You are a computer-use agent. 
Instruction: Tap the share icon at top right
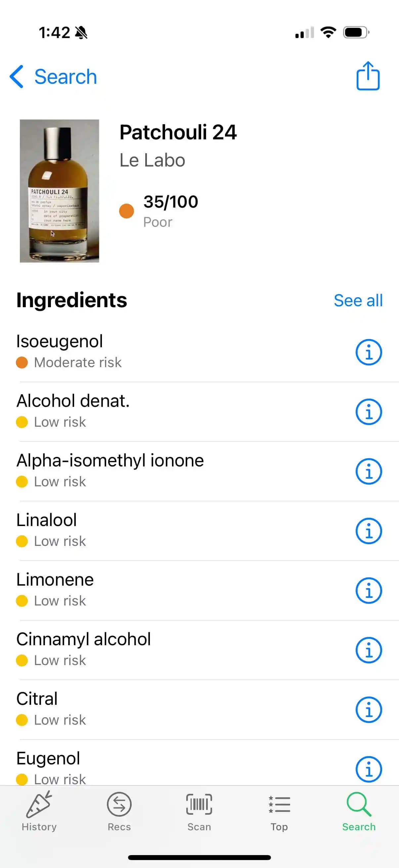pyautogui.click(x=368, y=76)
